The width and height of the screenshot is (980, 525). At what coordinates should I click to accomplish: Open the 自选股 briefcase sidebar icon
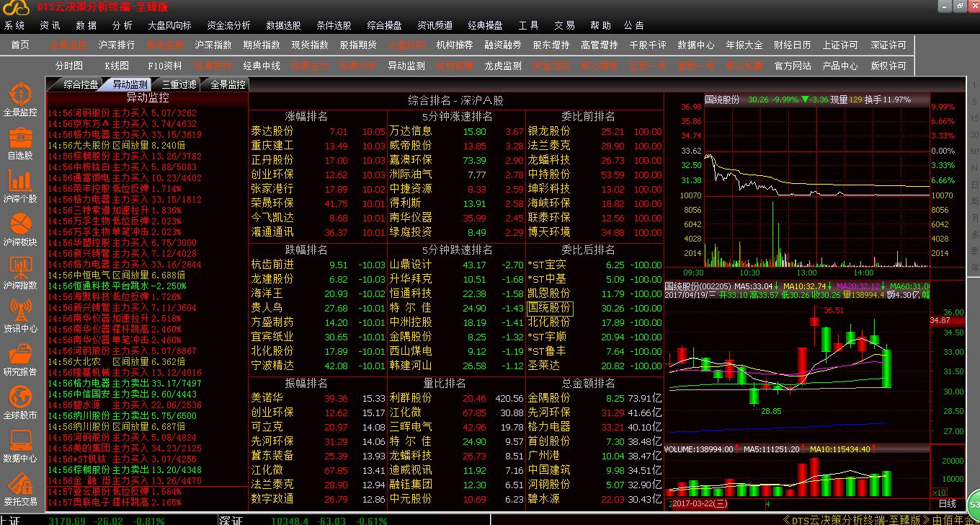(20, 143)
